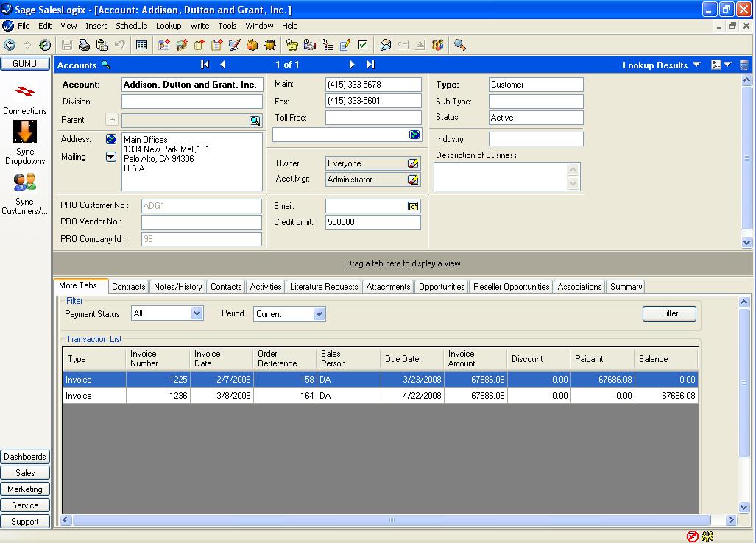Go to the next record arrow
This screenshot has height=543, width=756.
352,65
